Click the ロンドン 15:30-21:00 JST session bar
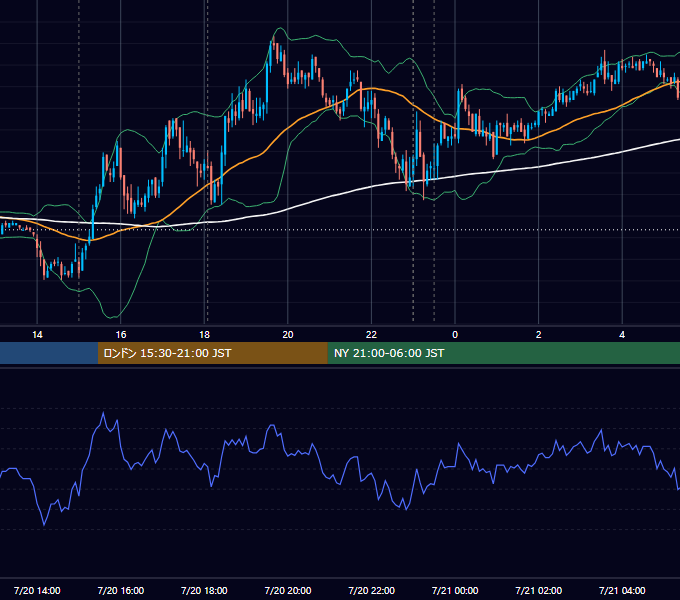The height and width of the screenshot is (600, 680). [212, 353]
